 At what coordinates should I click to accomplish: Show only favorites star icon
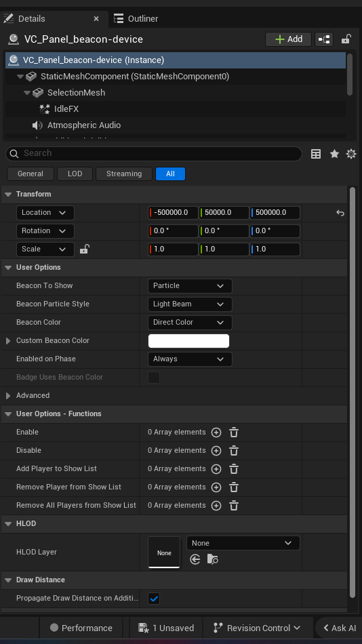pyautogui.click(x=334, y=154)
